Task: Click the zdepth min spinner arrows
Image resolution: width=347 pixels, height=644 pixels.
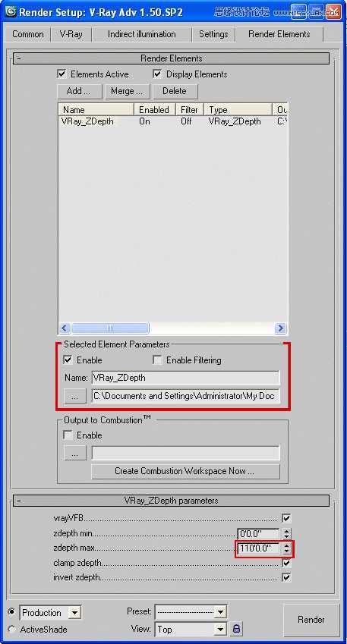Action: point(286,533)
